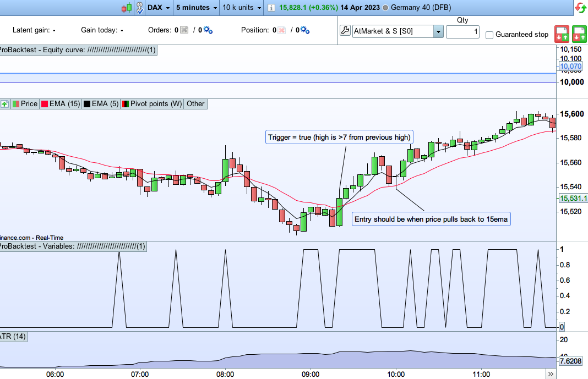Click the jump-to-latest double arrow icon

coord(551,373)
